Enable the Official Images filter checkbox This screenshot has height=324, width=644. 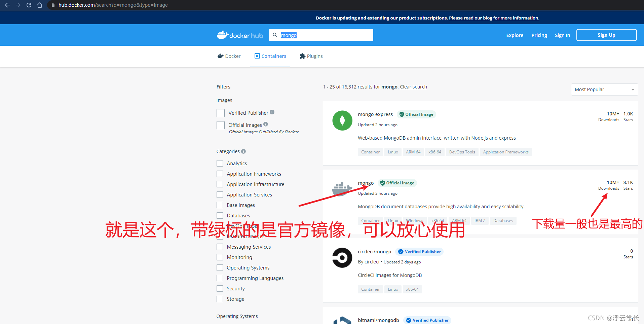click(221, 125)
